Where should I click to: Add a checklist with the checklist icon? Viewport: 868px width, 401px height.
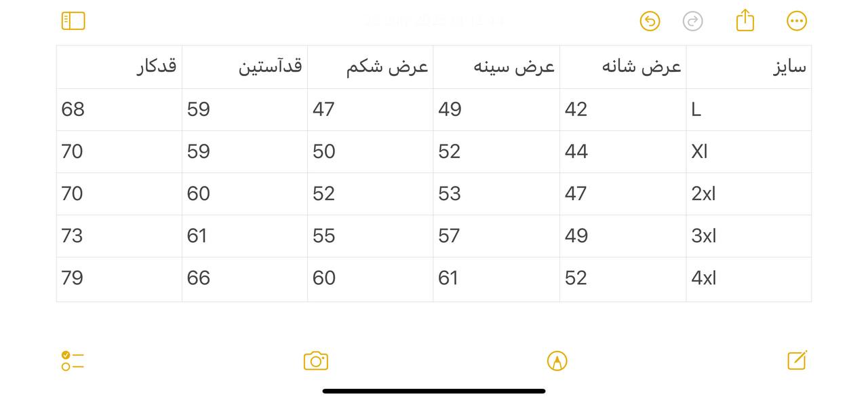(x=73, y=361)
